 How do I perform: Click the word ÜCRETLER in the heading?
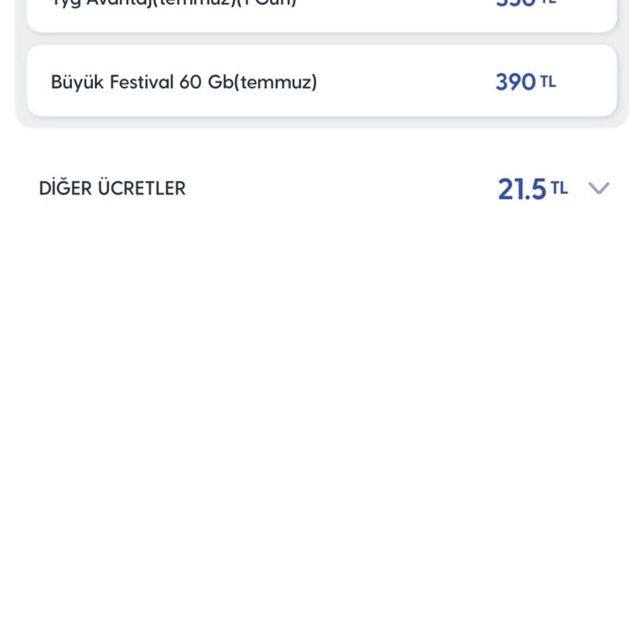coord(142,189)
